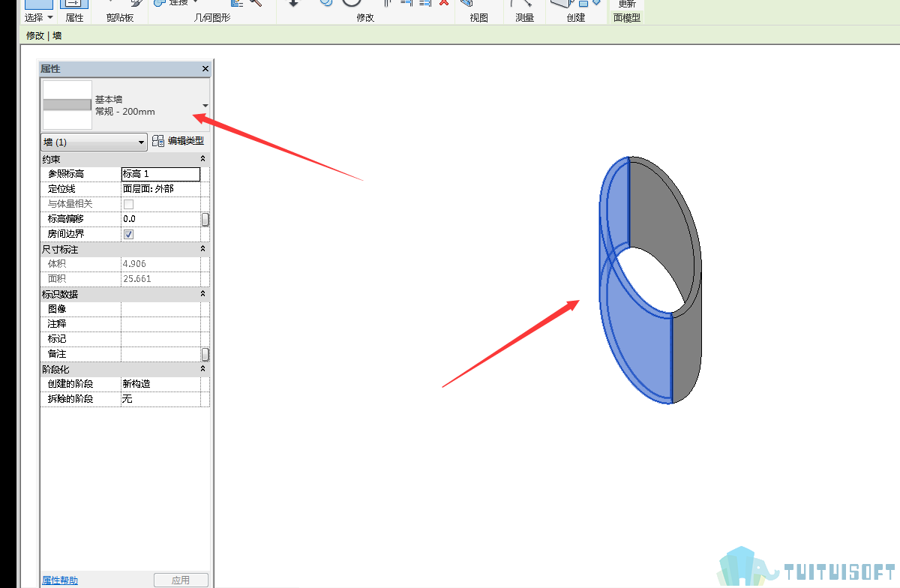Select the 拆除的阶段 value 无
This screenshot has height=588, width=900.
[160, 399]
